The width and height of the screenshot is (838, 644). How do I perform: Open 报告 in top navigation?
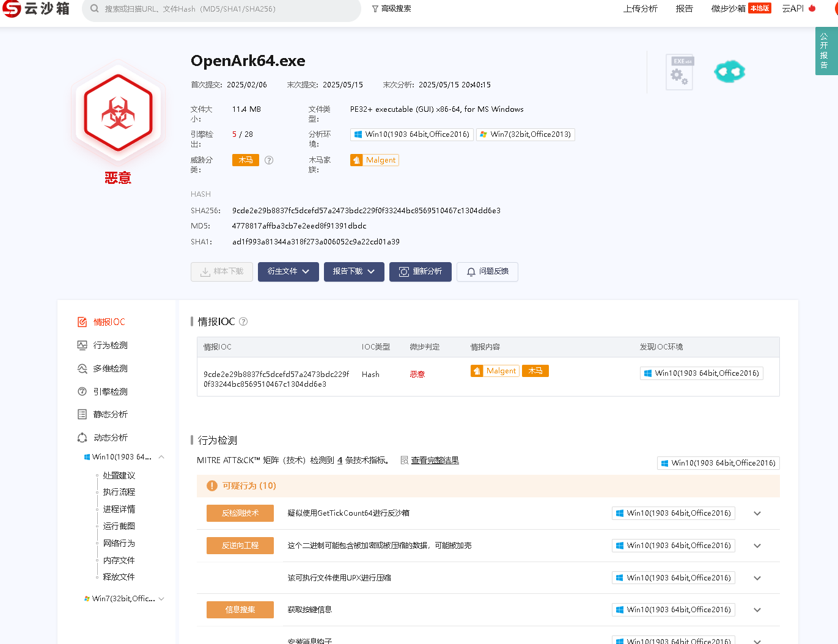(x=684, y=9)
